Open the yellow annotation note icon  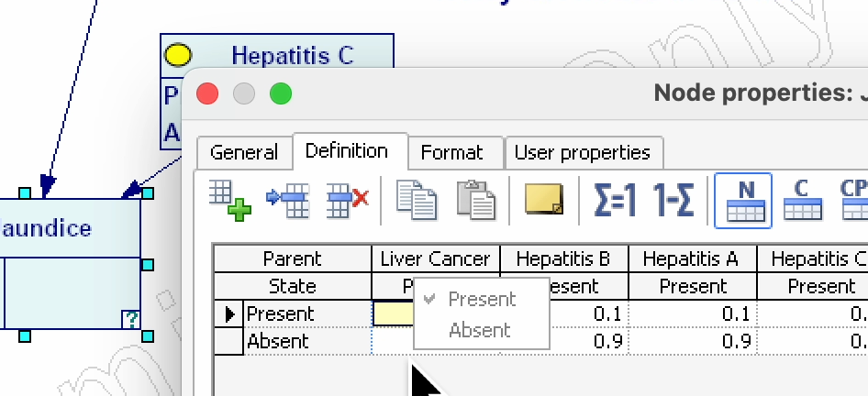coord(544,199)
